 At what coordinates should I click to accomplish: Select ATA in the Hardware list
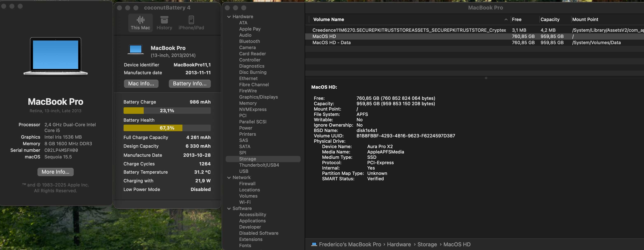coord(243,23)
